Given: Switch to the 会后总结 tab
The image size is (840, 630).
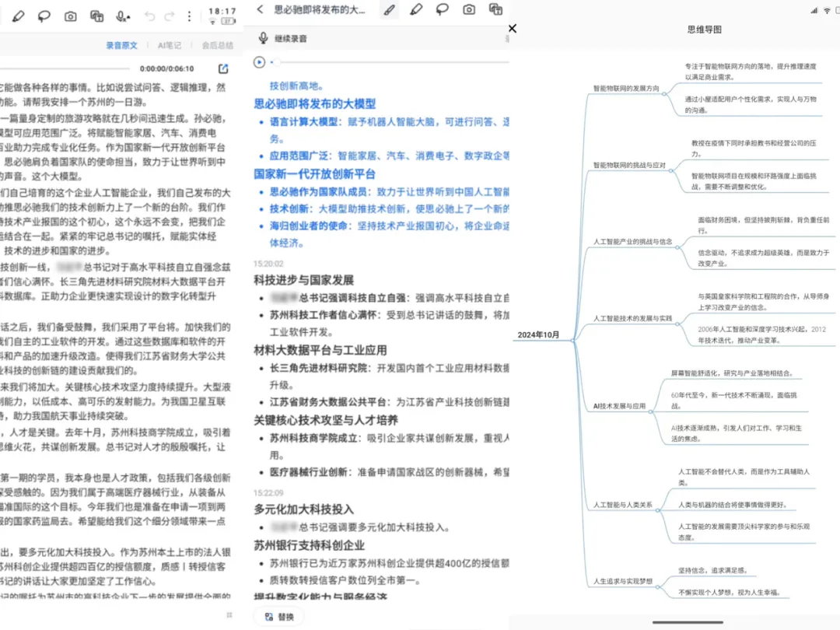Looking at the screenshot, I should pyautogui.click(x=218, y=46).
